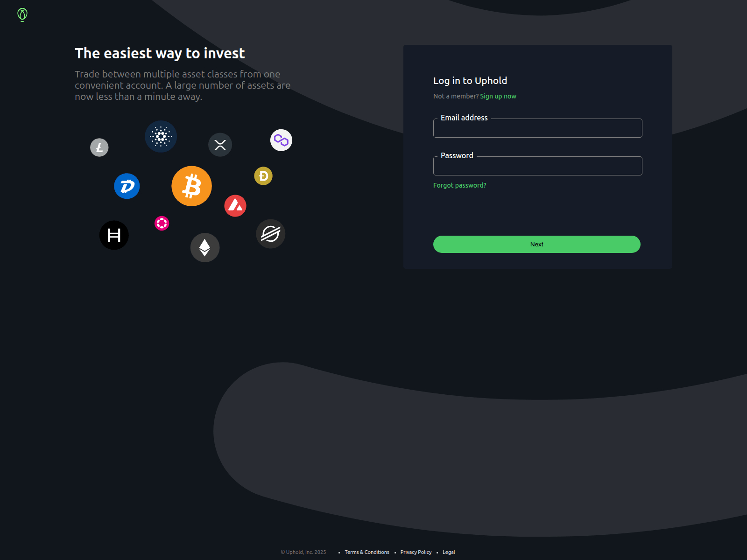Select the Litecoin gray coin icon
Image resolution: width=747 pixels, height=560 pixels.
[99, 147]
